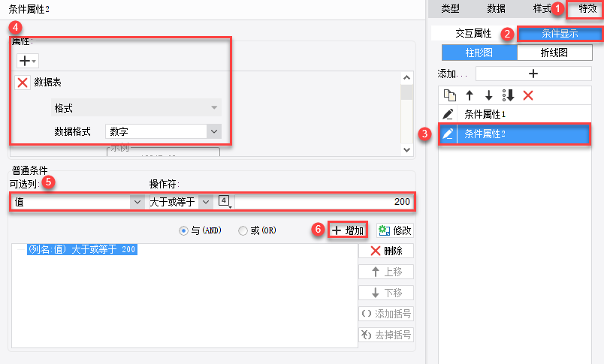Click scrollbar down arrow in attributes panel

click(406, 149)
